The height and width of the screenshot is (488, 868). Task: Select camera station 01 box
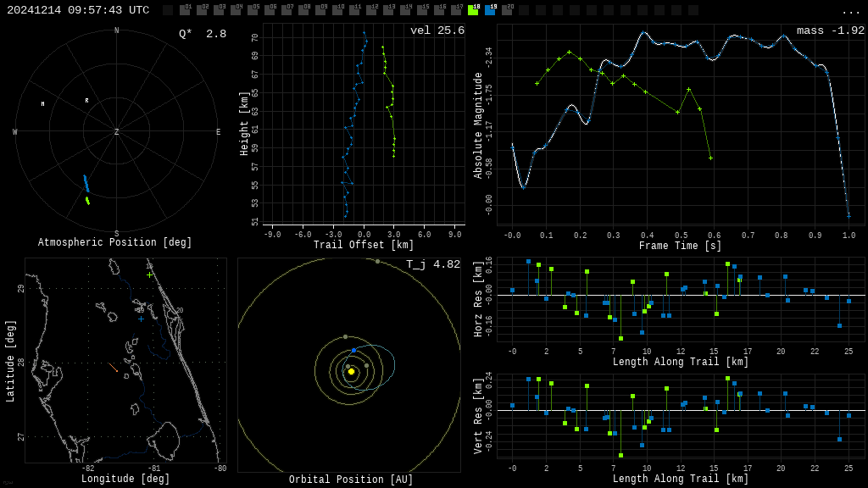(185, 10)
